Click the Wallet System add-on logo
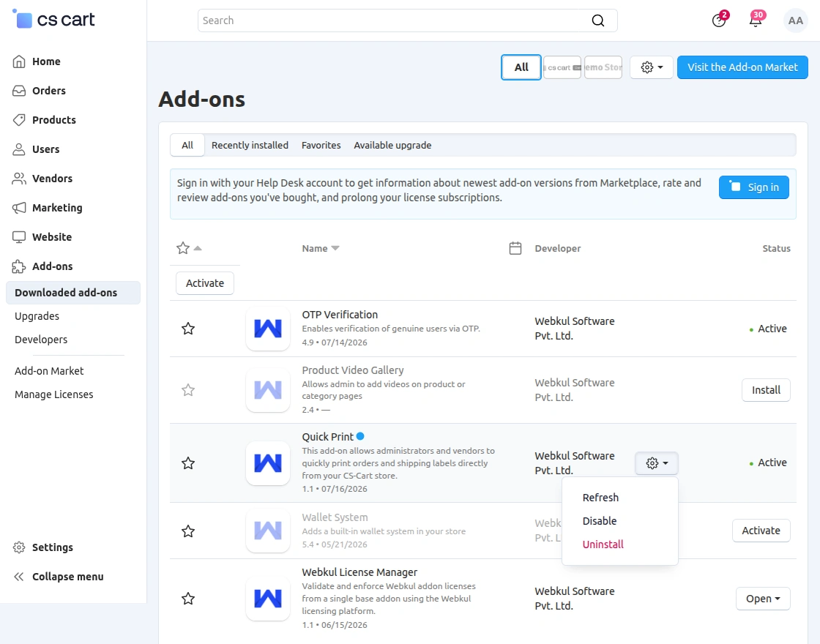The width and height of the screenshot is (820, 644). click(x=268, y=531)
